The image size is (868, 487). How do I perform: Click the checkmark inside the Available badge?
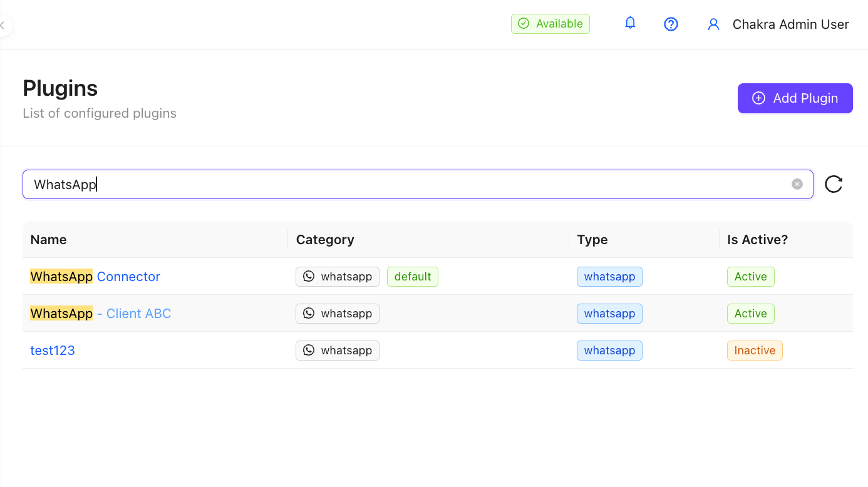[522, 23]
